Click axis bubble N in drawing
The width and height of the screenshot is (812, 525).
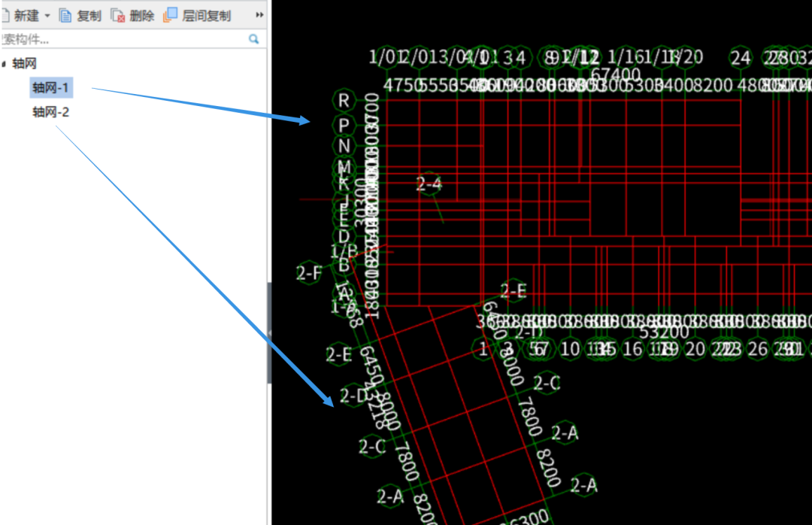click(344, 146)
